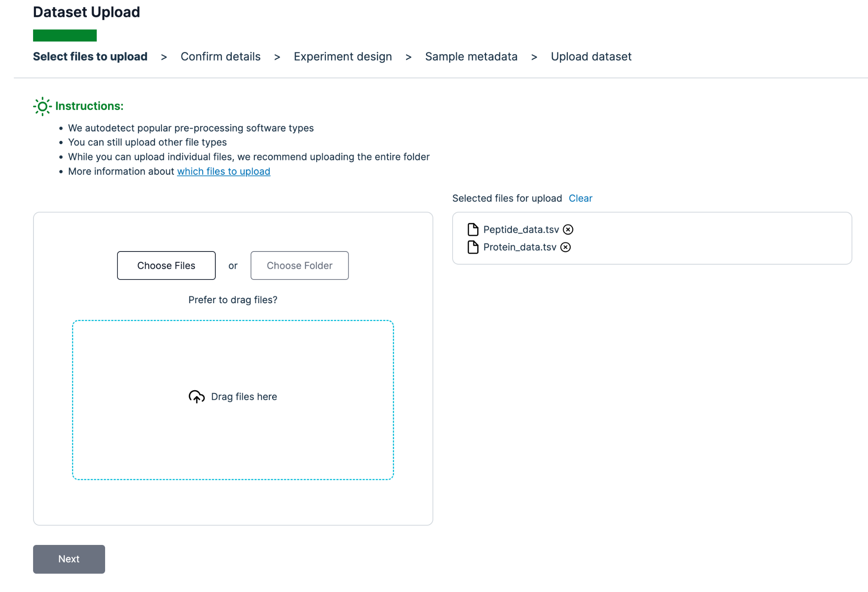Go to the Upload dataset step
The height and width of the screenshot is (592, 868).
coord(591,57)
